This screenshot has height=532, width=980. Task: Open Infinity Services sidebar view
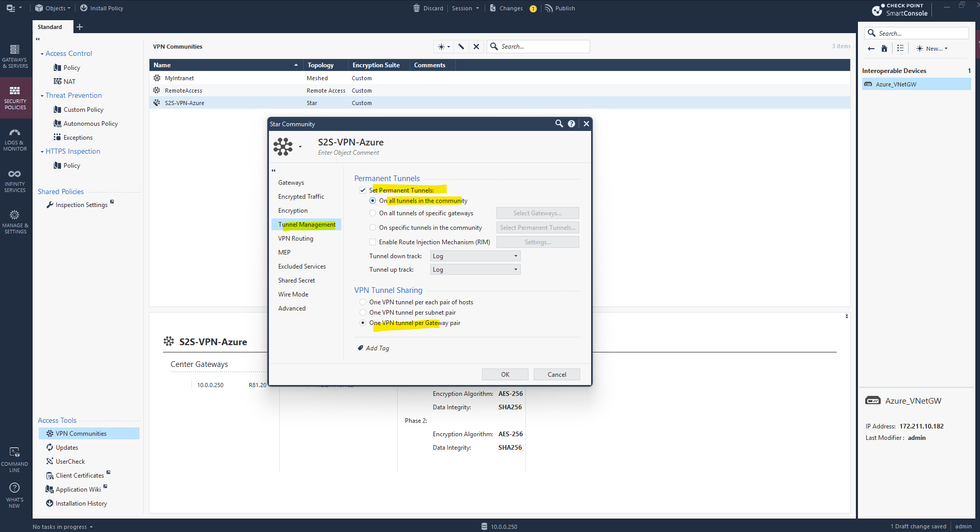click(15, 181)
